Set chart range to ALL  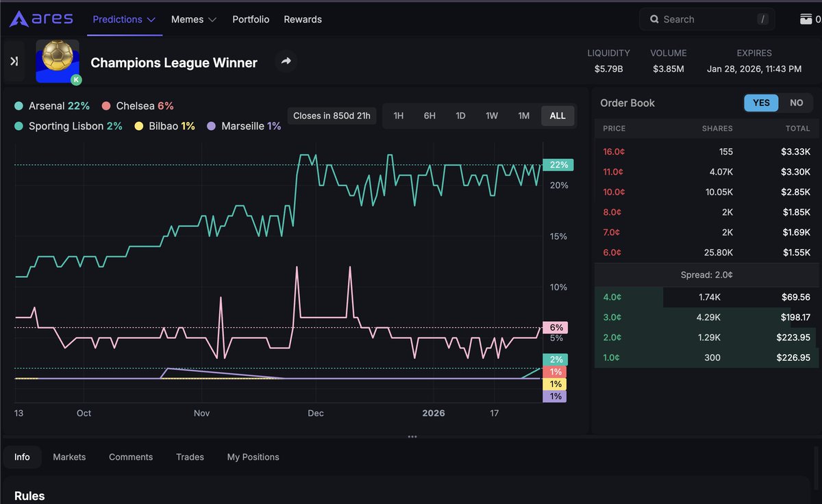[x=558, y=116]
